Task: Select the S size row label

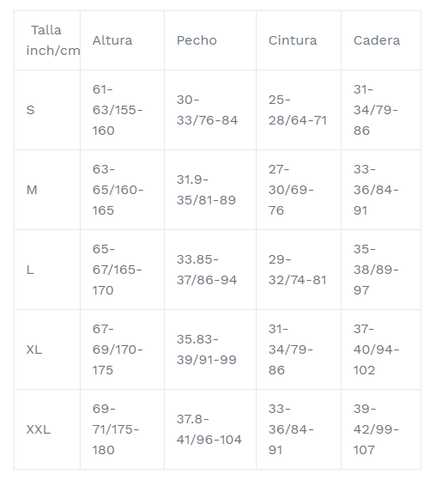Action: tap(47, 110)
